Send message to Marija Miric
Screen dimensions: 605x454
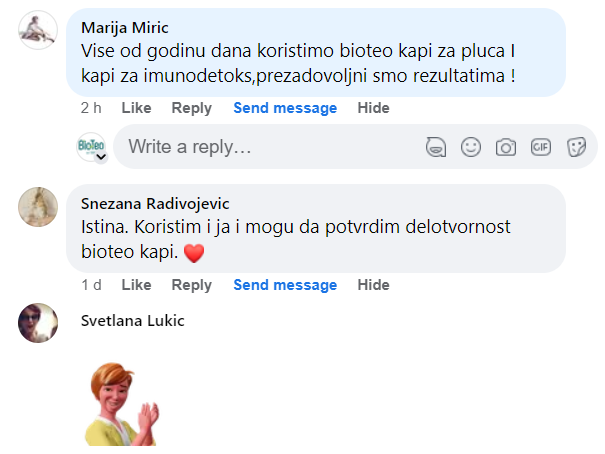pyautogui.click(x=286, y=108)
